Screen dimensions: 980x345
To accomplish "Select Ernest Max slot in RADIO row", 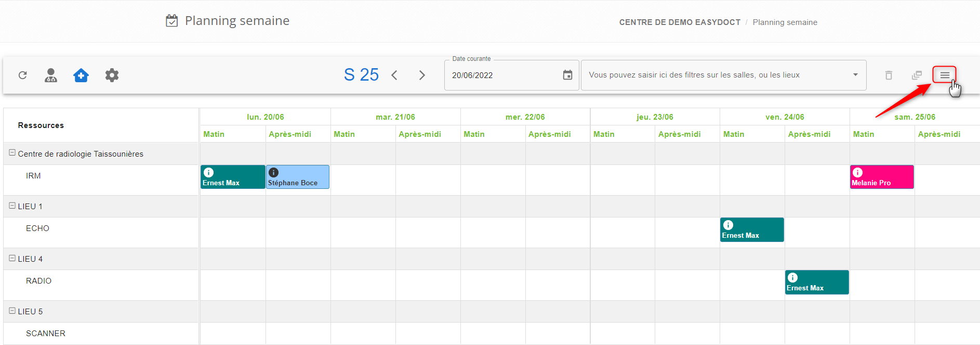I will pyautogui.click(x=816, y=283).
